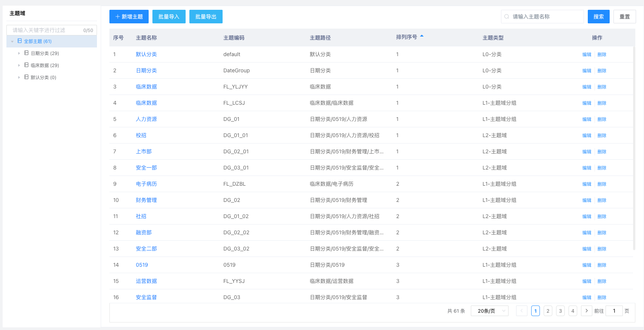Image resolution: width=644 pixels, height=330 pixels.
Task: Expand the 临床数据 (29) tree node
Action: click(19, 66)
